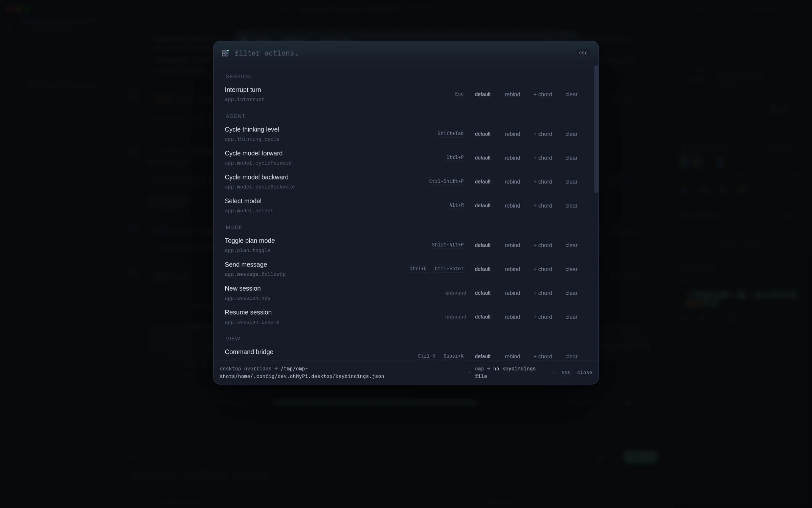This screenshot has height=508, width=812.
Task: Select the Cycle model forward action label
Action: 253,153
